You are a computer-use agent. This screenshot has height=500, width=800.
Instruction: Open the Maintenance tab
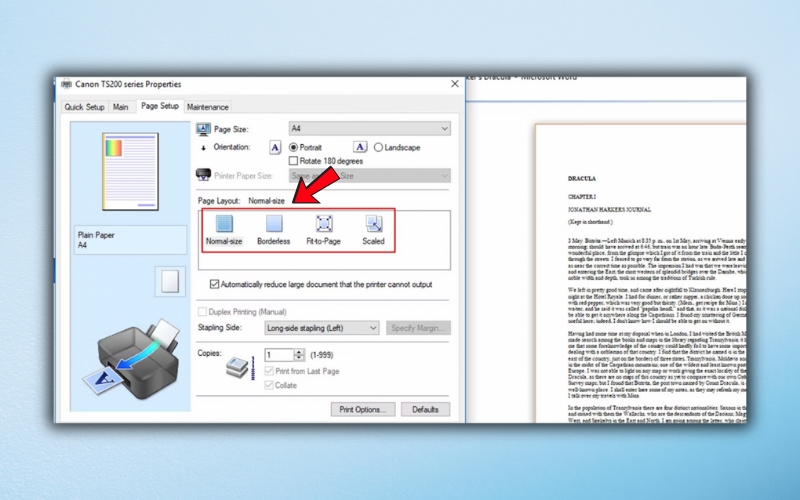coord(208,107)
